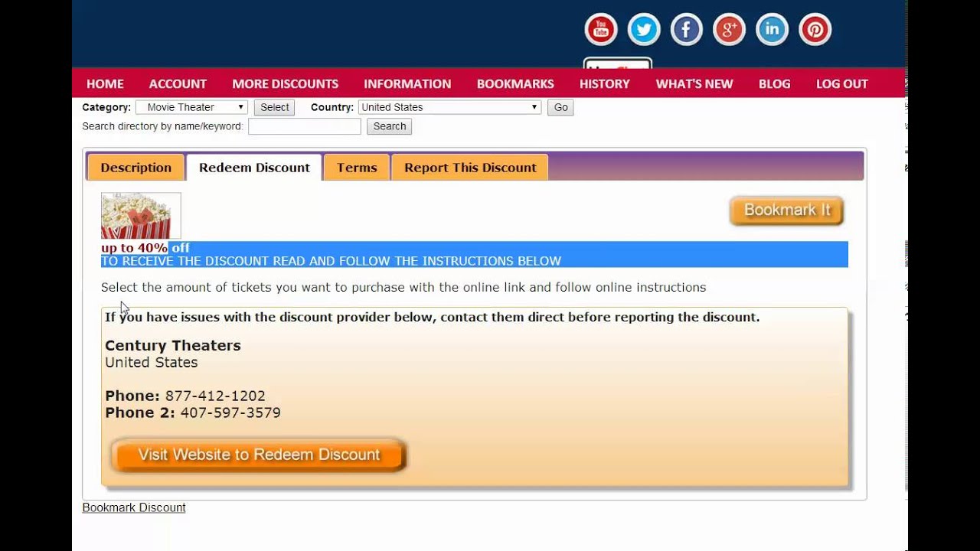This screenshot has width=980, height=551.
Task: Click the 'If you have issues' notice text
Action: tap(433, 317)
